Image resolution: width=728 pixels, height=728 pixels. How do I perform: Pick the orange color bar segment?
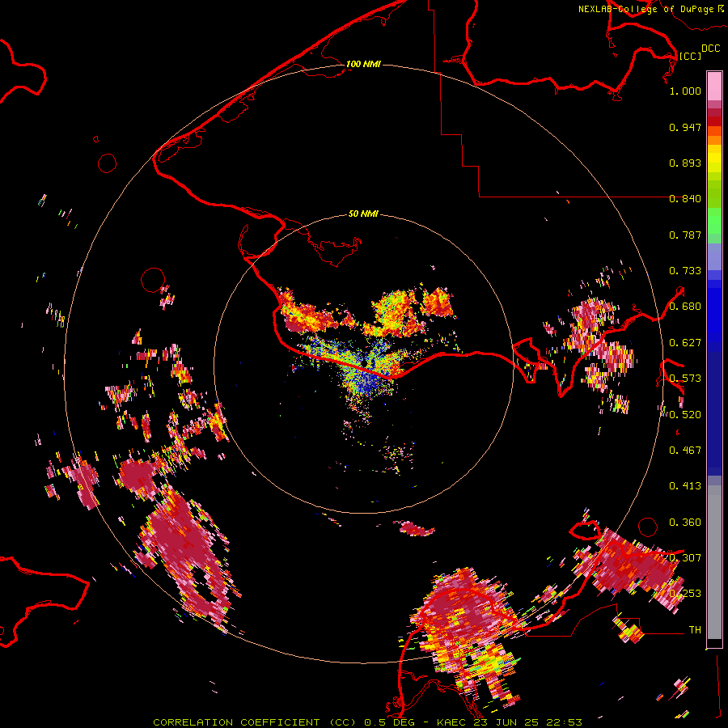tap(714, 140)
